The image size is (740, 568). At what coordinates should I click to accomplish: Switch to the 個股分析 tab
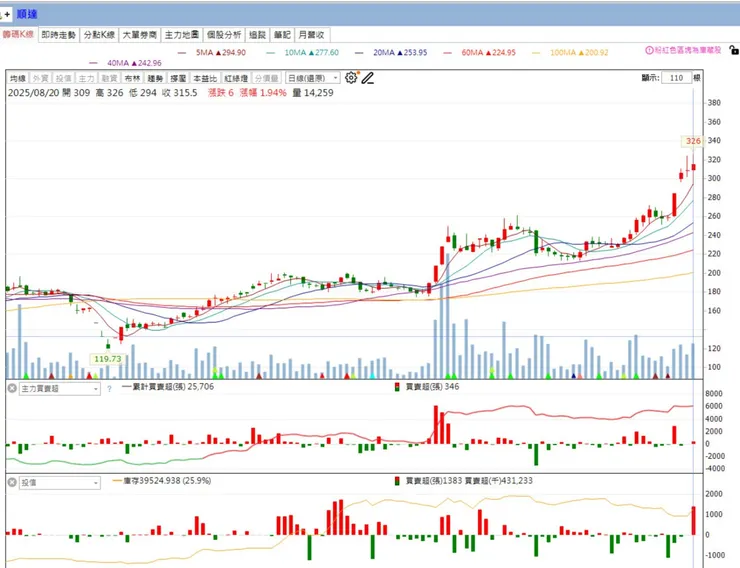(224, 35)
